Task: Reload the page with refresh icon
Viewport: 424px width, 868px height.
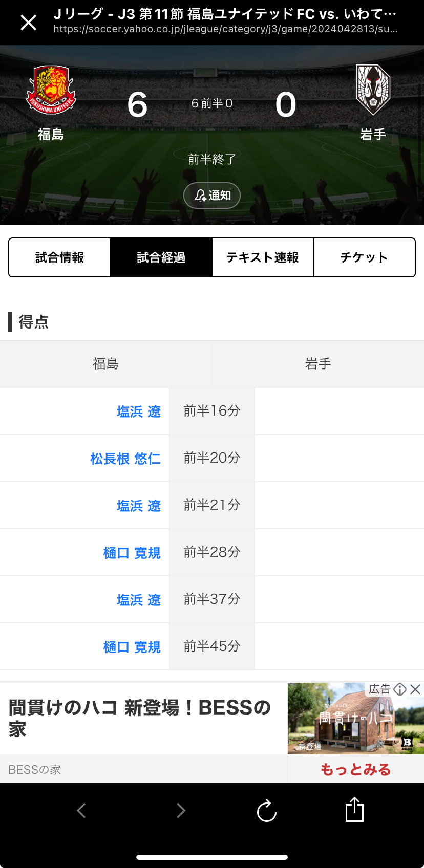Action: pos(266,811)
